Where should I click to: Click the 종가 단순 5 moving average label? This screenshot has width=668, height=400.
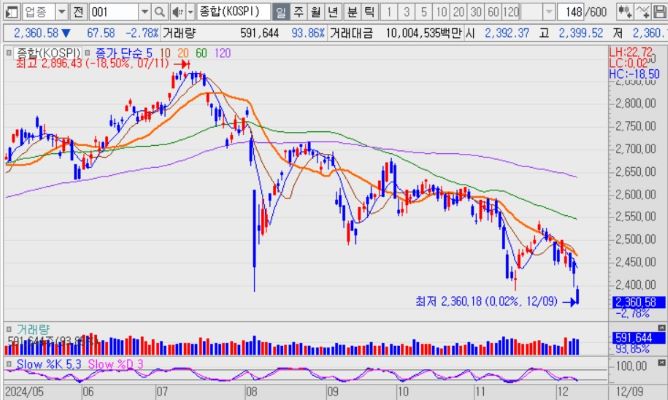(124, 53)
